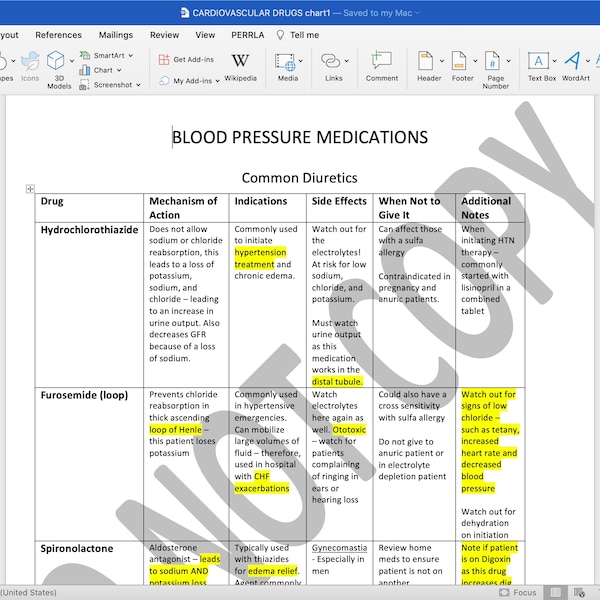
Task: Expand the 3D Models dropdown arrow
Action: pos(72,61)
